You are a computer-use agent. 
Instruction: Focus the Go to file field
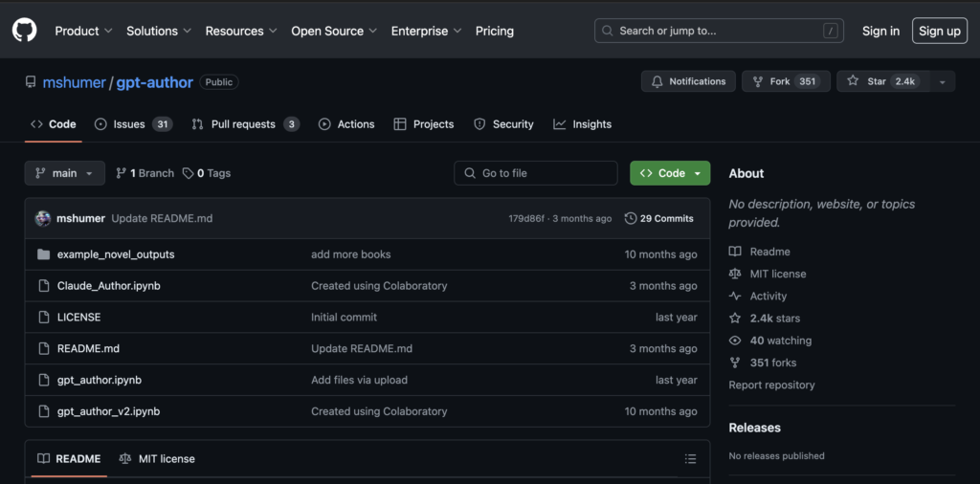(x=536, y=173)
